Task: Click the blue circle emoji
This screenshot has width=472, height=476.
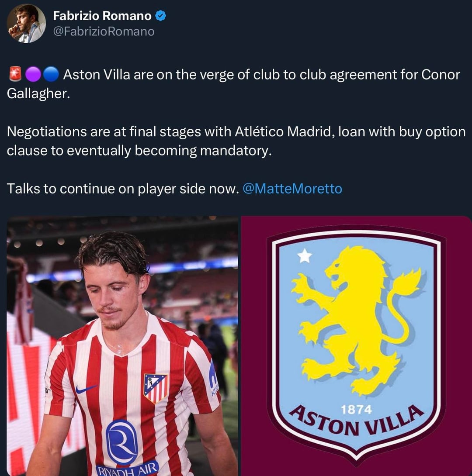Action: click(51, 75)
